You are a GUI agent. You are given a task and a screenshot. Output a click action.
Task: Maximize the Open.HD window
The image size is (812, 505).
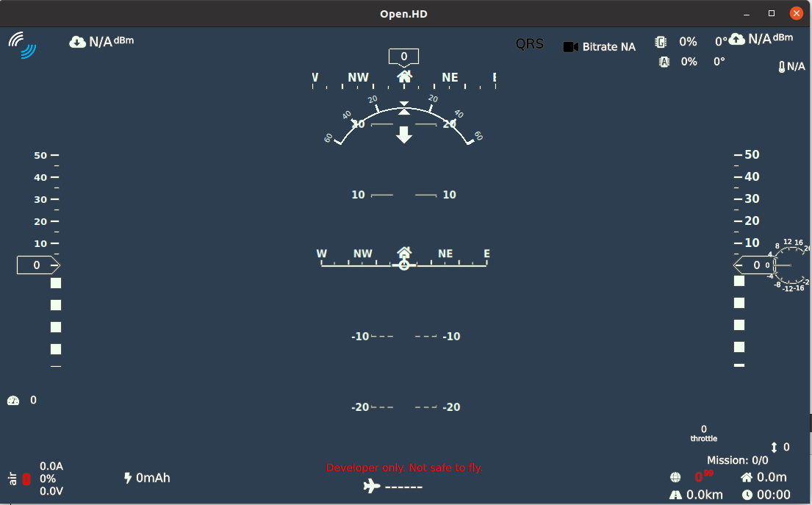coord(772,13)
